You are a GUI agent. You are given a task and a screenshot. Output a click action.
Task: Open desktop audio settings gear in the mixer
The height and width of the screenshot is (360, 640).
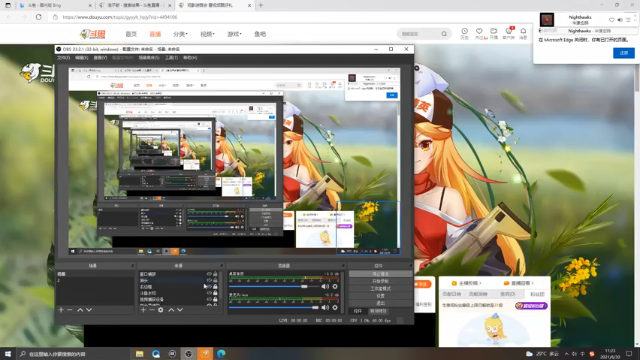click(x=335, y=287)
